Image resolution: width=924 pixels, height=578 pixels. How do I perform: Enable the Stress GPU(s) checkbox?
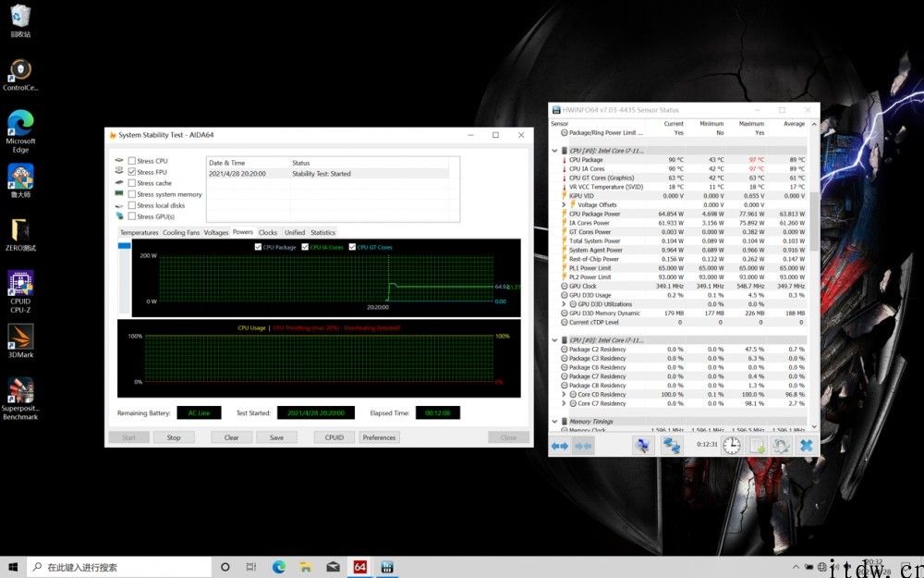coord(132,216)
